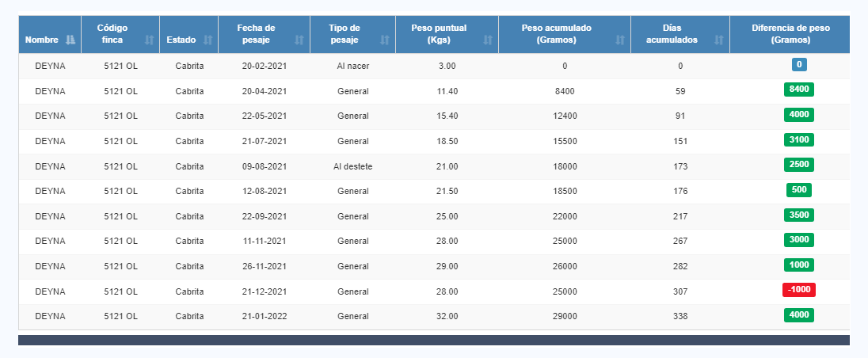Select the Diferencia de peso (Gramos) header
This screenshot has height=358, width=868.
[790, 34]
